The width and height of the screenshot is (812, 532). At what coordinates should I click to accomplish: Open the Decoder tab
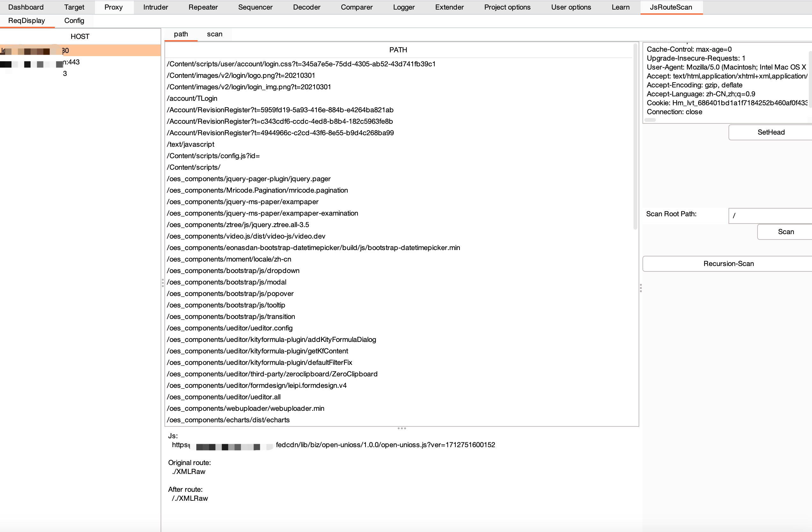[306, 7]
